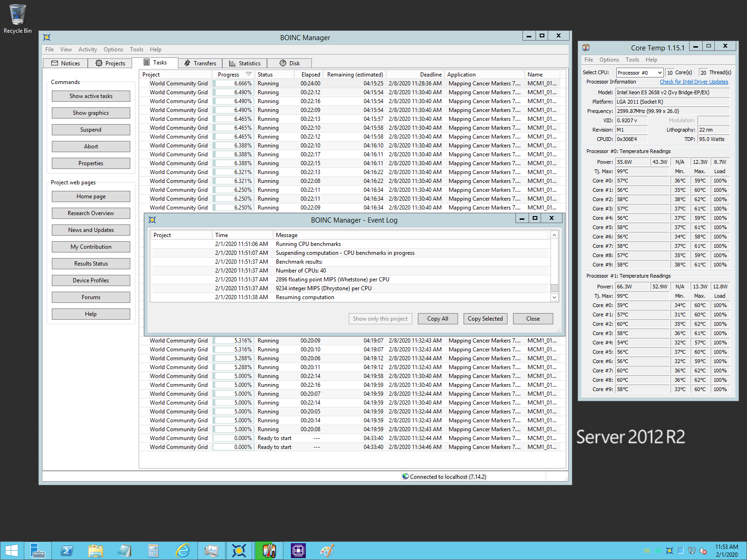
Task: Launch PowerShell from the taskbar
Action: (66, 551)
